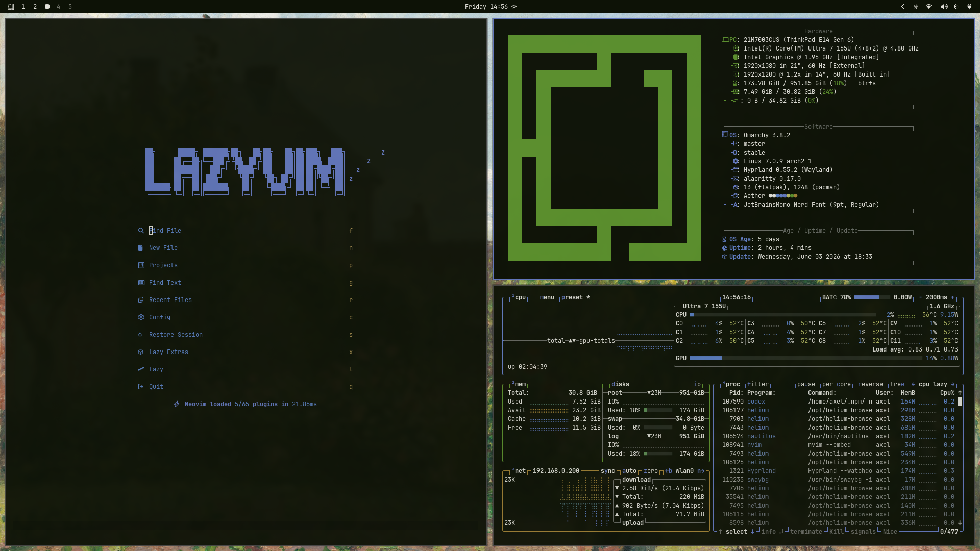The width and height of the screenshot is (980, 551).
Task: Click the GPU 14% usage bar in btop
Action: pyautogui.click(x=806, y=358)
